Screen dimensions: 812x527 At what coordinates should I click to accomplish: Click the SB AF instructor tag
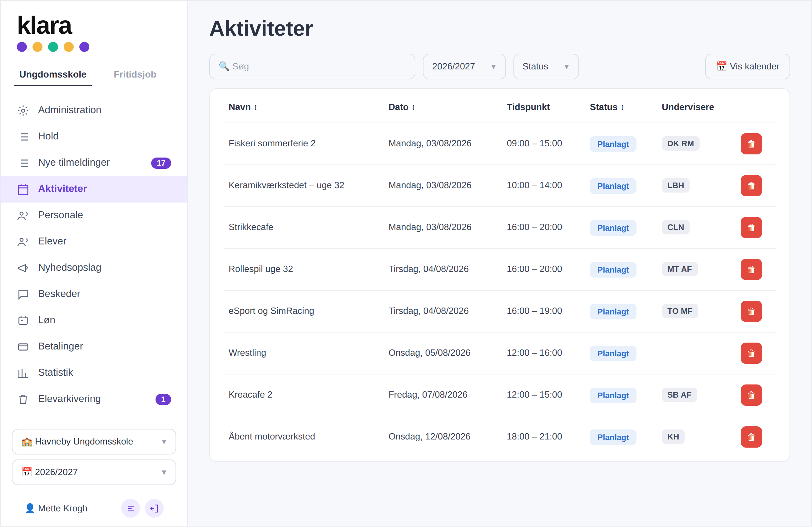click(679, 395)
